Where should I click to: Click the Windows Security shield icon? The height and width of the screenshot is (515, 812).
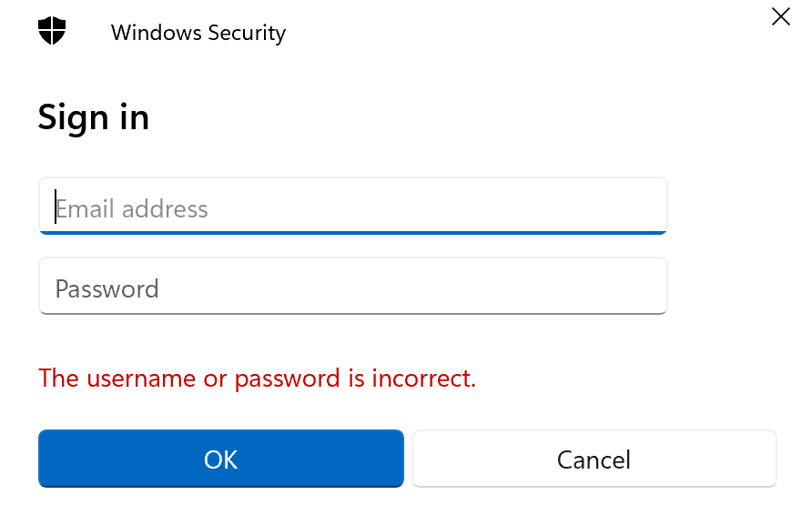coord(52,32)
